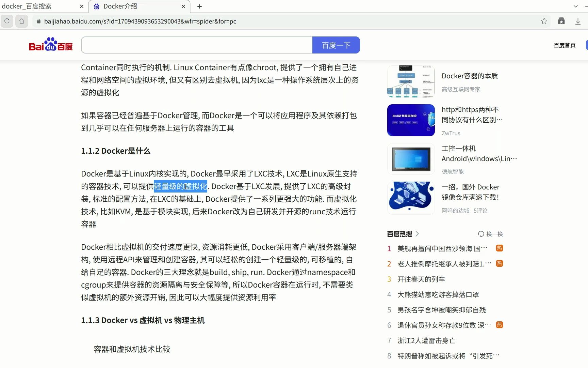Click paragraph starting Docker相比虚拟机的交付速度更快
Image resolution: width=588 pixels, height=368 pixels.
219,272
